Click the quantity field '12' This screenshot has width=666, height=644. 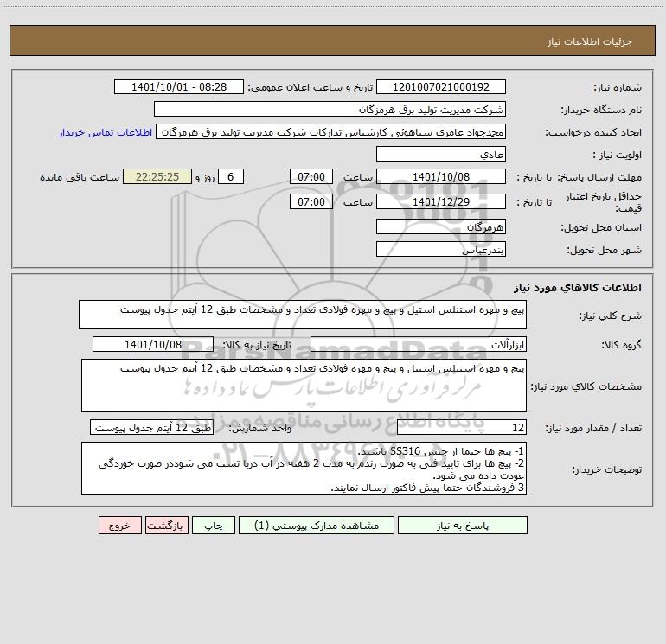click(462, 428)
